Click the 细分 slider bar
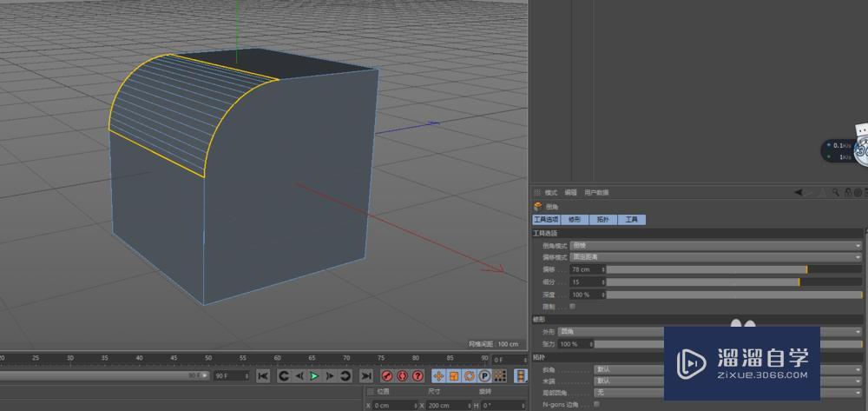 point(734,282)
